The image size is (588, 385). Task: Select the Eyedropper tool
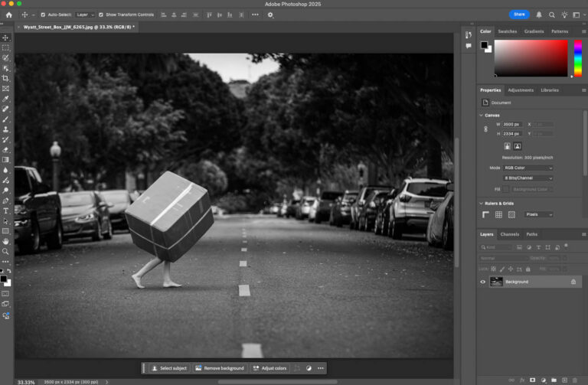5,99
